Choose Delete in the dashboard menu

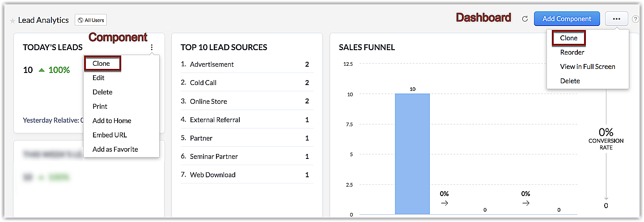(570, 81)
